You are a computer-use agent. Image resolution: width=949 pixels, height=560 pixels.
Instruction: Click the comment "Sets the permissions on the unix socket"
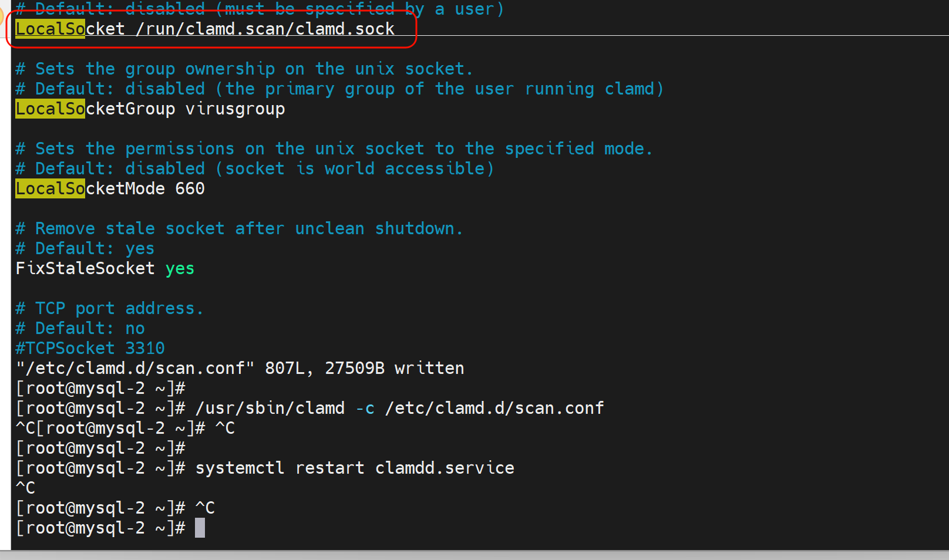(x=334, y=149)
